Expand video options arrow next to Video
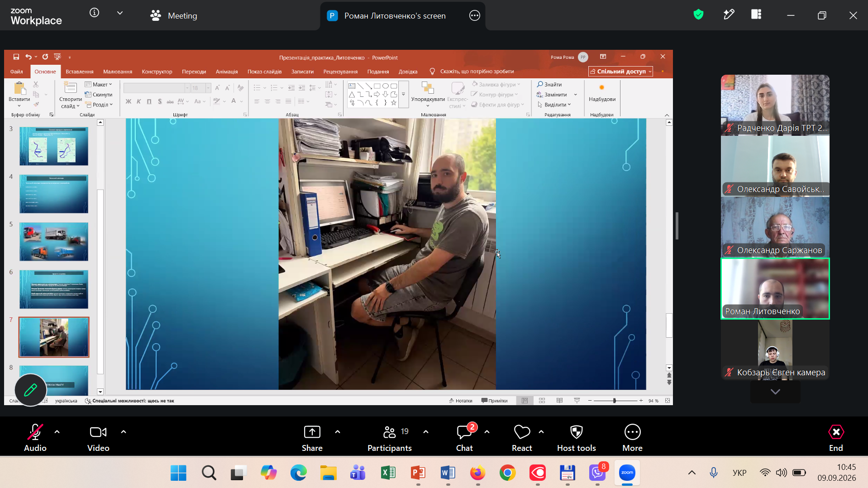 tap(124, 432)
